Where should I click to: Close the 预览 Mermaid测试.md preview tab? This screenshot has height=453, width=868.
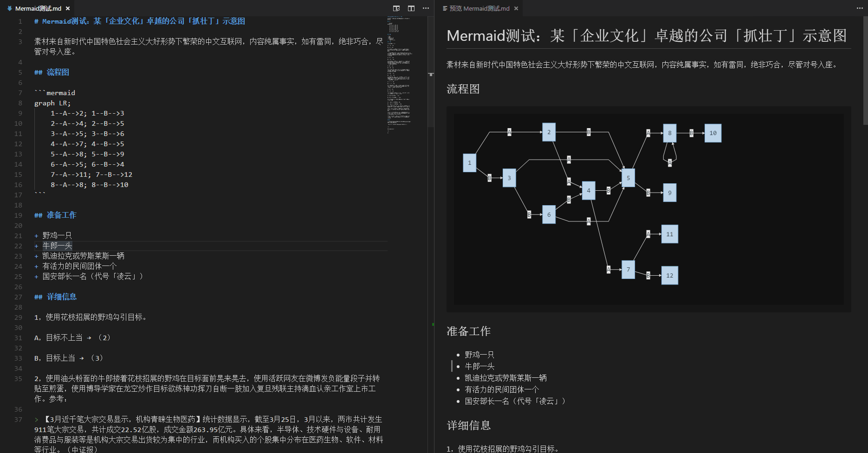click(516, 8)
